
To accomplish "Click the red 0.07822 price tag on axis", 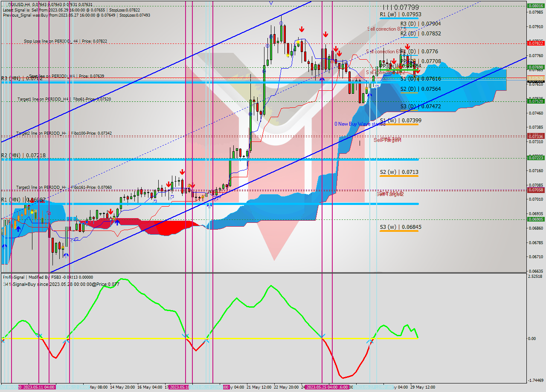I will [x=536, y=43].
